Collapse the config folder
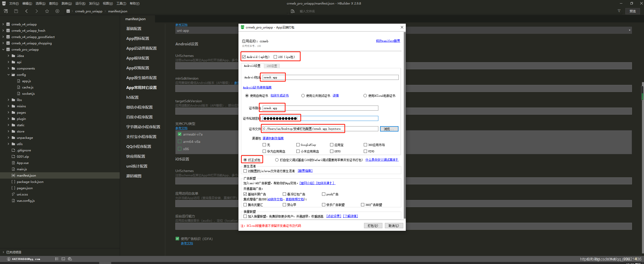Image resolution: width=644 pixels, height=264 pixels. click(x=8, y=75)
